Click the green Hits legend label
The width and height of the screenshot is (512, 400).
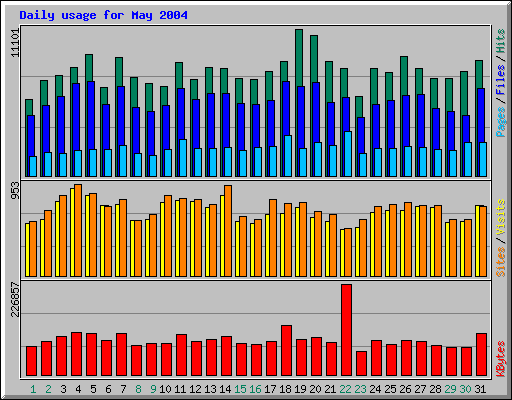500,41
